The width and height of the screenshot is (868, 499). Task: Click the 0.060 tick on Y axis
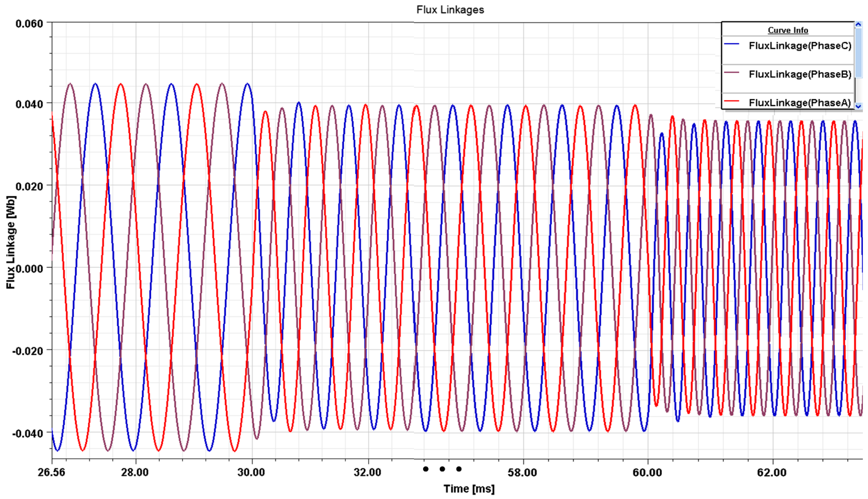tap(29, 24)
